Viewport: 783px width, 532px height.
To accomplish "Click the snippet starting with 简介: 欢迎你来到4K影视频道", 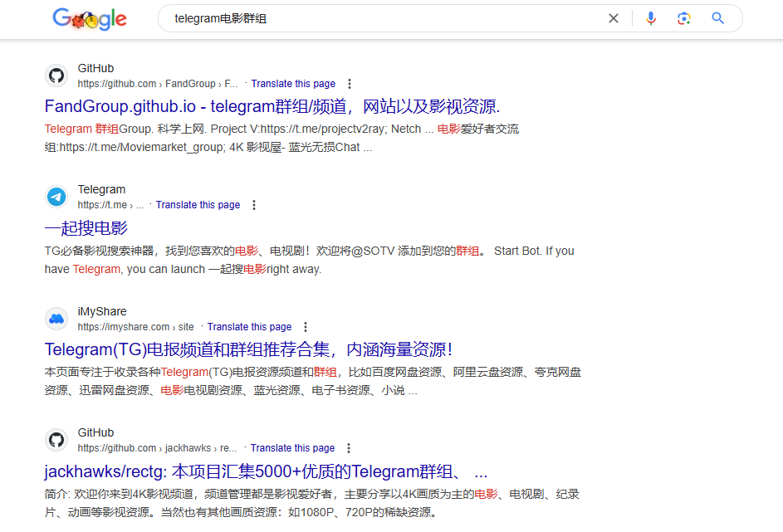I will tap(311, 503).
